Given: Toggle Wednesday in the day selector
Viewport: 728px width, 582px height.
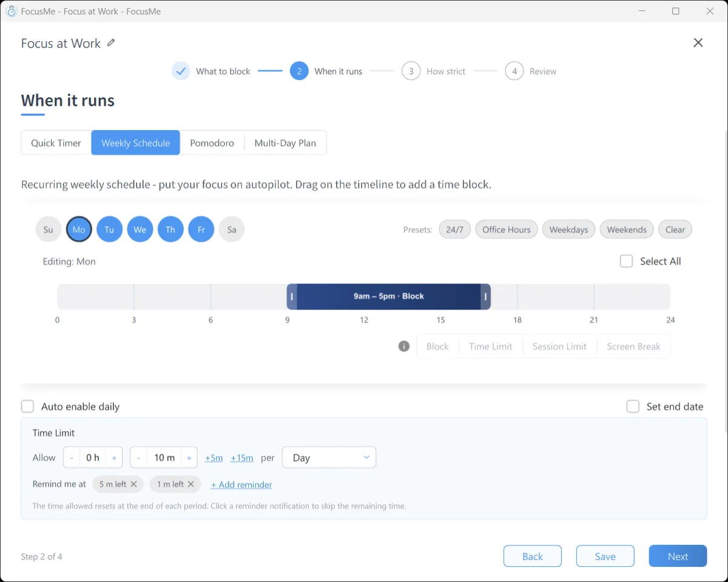Looking at the screenshot, I should (140, 230).
